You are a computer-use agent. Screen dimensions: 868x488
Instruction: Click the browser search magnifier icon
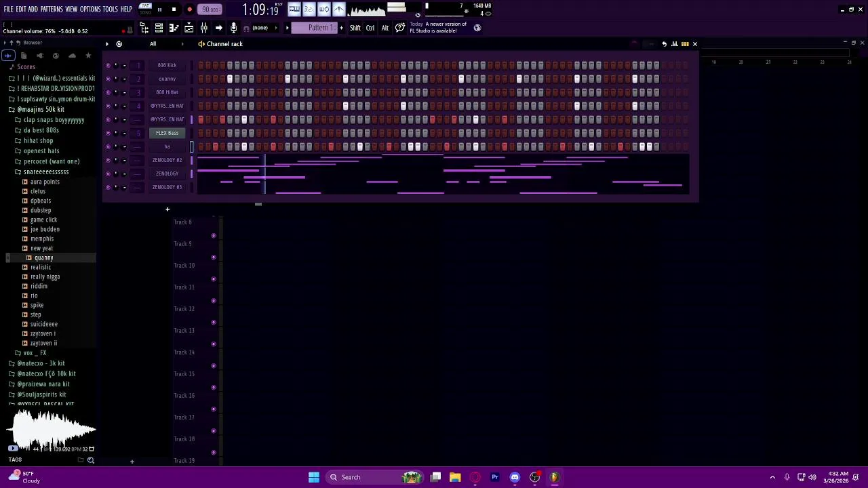(90, 460)
